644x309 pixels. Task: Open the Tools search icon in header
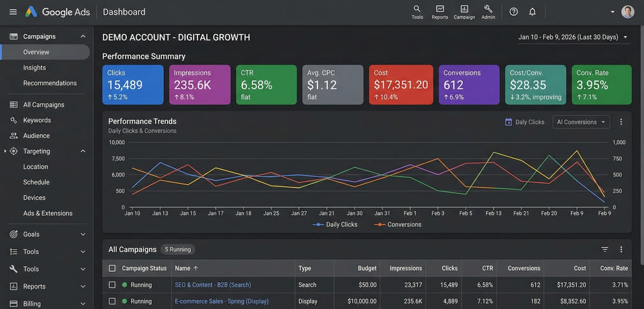(417, 11)
